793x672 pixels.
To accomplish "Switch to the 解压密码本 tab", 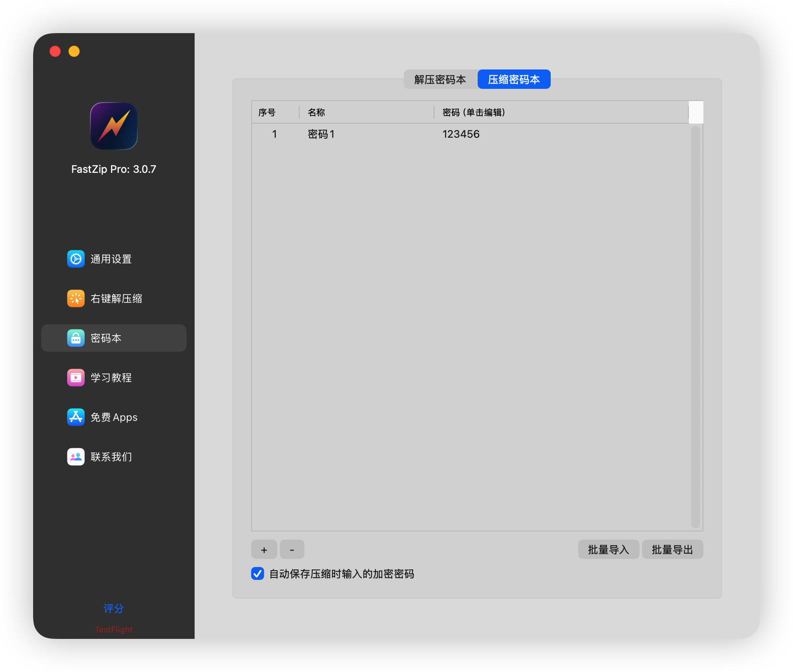I will pos(440,80).
